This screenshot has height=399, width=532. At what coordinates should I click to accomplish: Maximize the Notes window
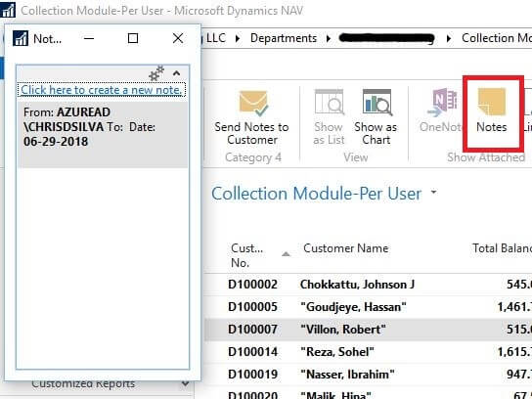click(133, 38)
